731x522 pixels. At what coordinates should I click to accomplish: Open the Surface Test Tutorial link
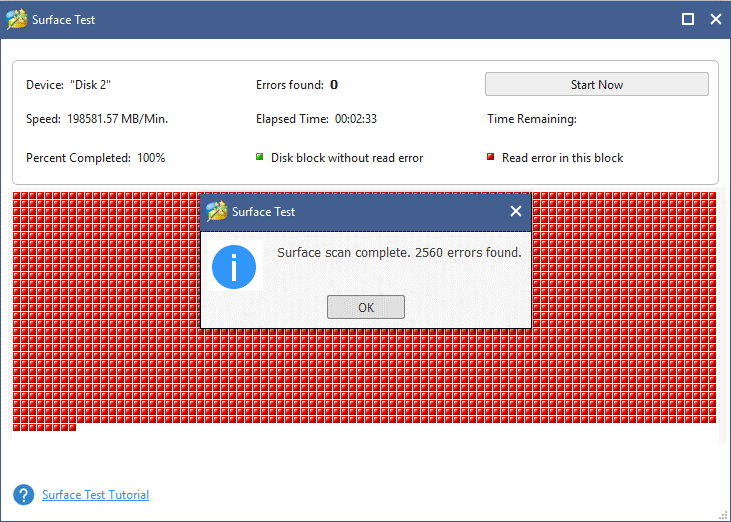(x=95, y=495)
